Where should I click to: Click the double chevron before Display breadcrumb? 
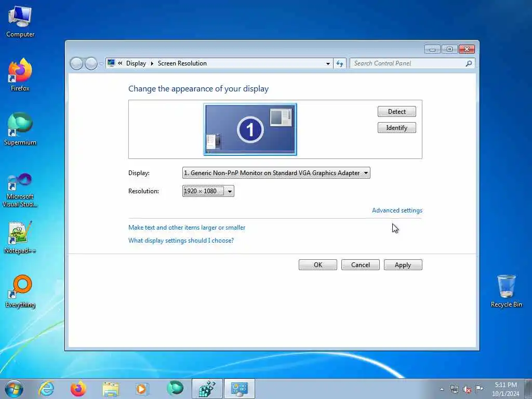pos(120,63)
